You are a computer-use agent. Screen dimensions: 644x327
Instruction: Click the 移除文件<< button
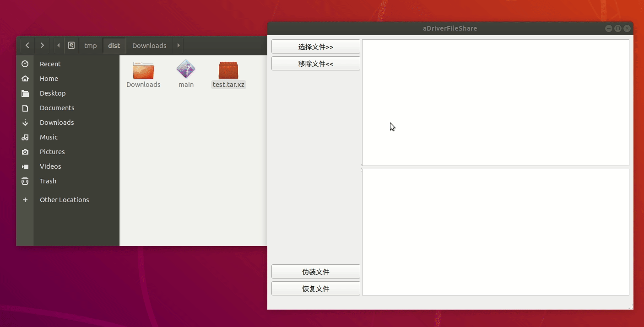pyautogui.click(x=316, y=64)
